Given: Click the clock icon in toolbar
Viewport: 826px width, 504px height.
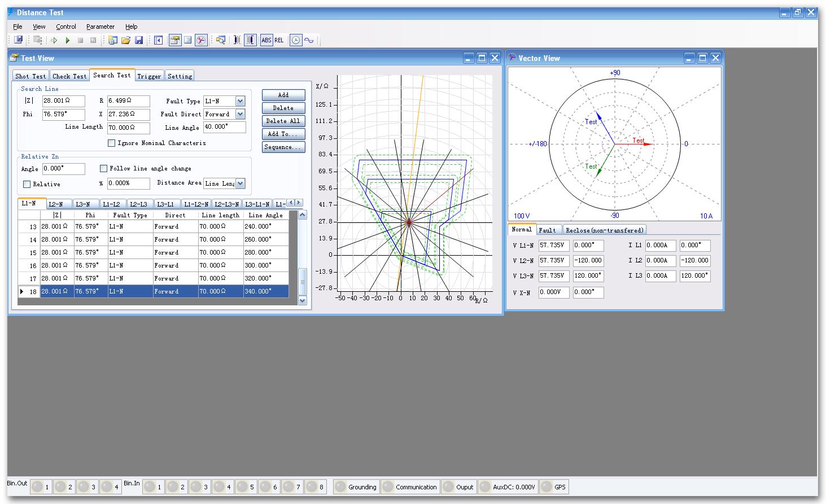Looking at the screenshot, I should tap(296, 40).
